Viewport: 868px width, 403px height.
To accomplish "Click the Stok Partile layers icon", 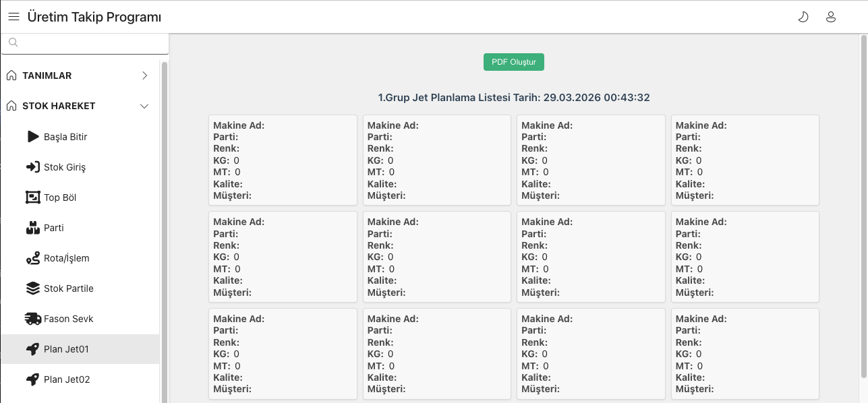I will coord(33,288).
